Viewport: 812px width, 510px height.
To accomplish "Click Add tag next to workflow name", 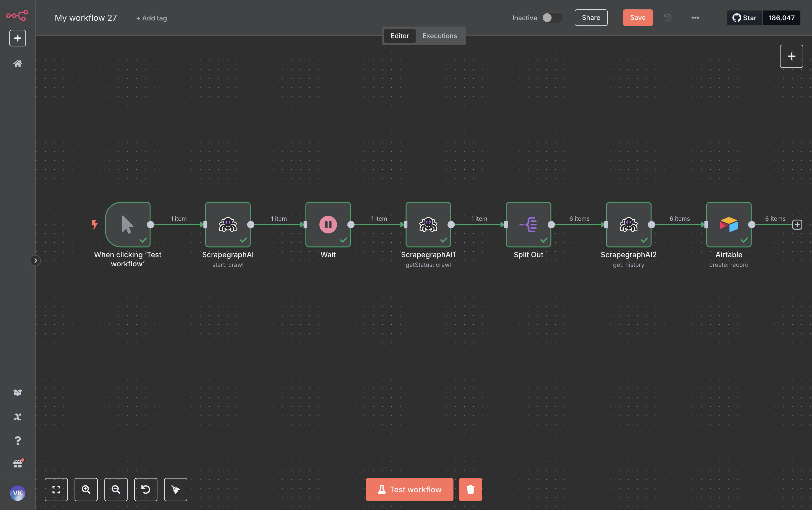I will [151, 18].
